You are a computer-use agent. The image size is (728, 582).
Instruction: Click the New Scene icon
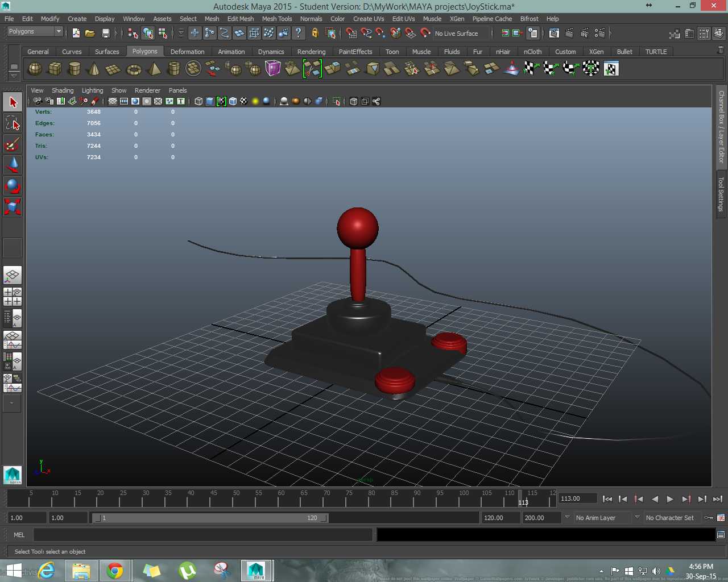point(76,33)
